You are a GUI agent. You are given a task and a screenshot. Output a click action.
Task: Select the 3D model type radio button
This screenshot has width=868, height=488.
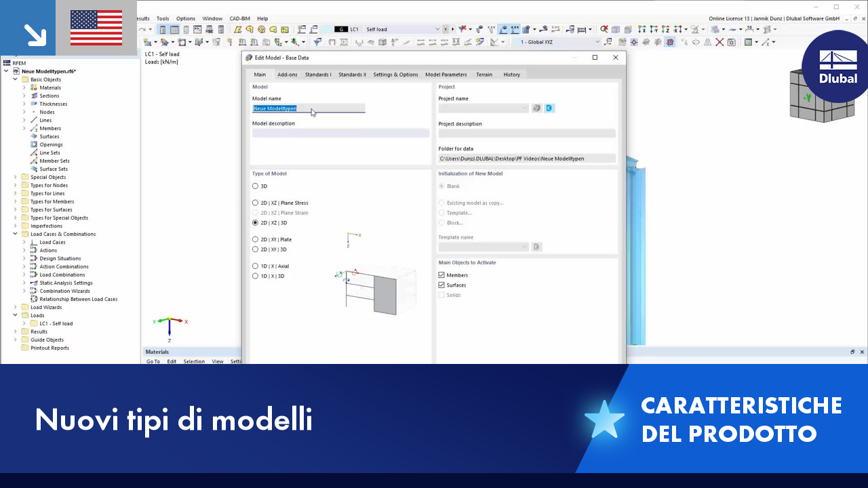255,186
